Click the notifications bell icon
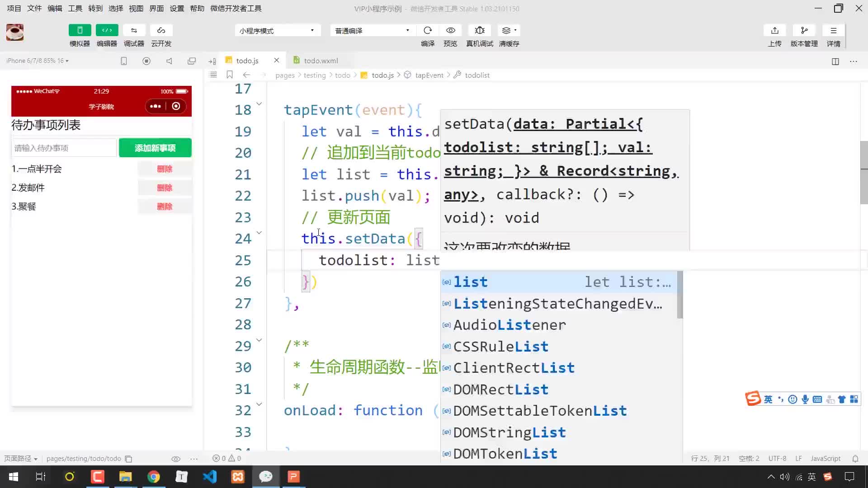Screen dimensions: 868x488 pyautogui.click(x=855, y=459)
